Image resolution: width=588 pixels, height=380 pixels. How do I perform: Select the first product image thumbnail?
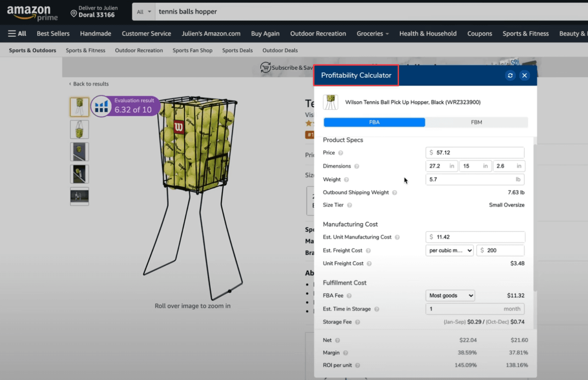[x=79, y=107]
